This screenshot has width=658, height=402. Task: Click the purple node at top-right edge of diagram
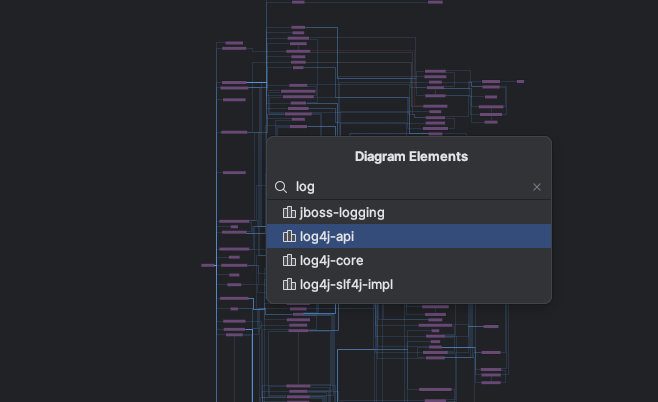click(435, 2)
